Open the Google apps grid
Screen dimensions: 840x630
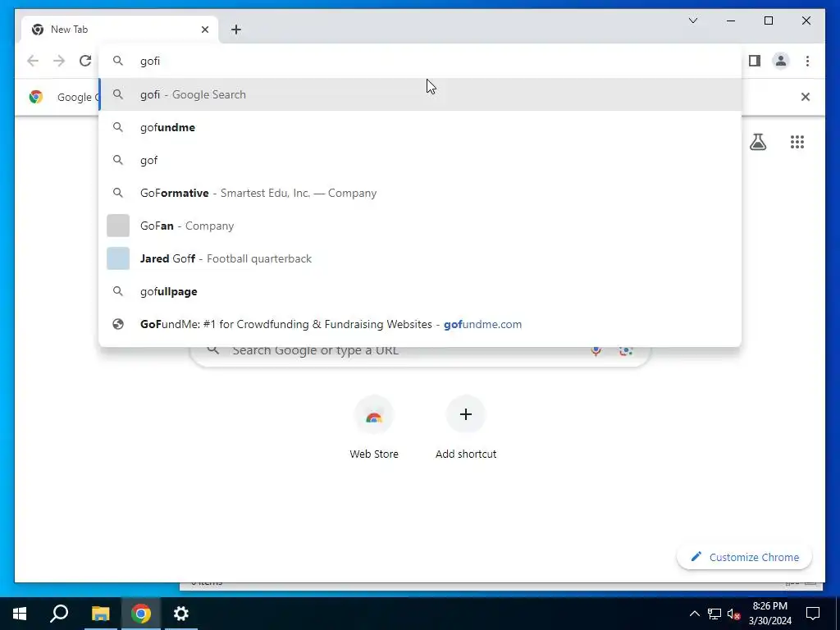(x=797, y=142)
